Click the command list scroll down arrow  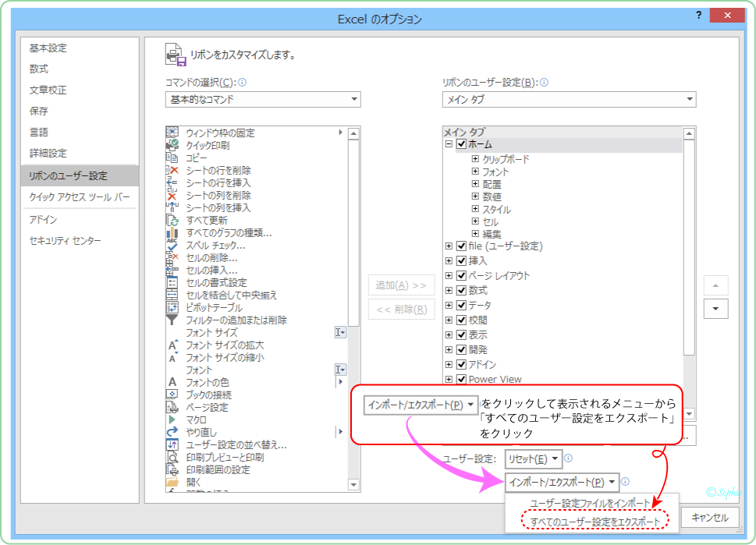pyautogui.click(x=353, y=485)
